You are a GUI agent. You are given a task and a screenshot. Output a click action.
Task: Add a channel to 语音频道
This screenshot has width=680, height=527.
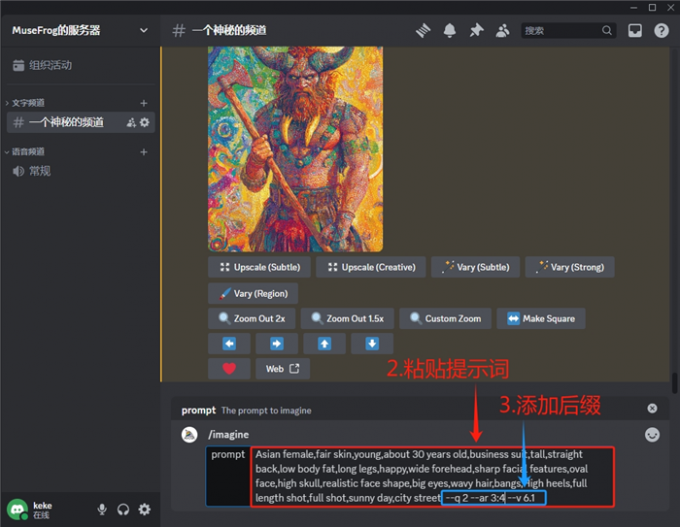[144, 152]
